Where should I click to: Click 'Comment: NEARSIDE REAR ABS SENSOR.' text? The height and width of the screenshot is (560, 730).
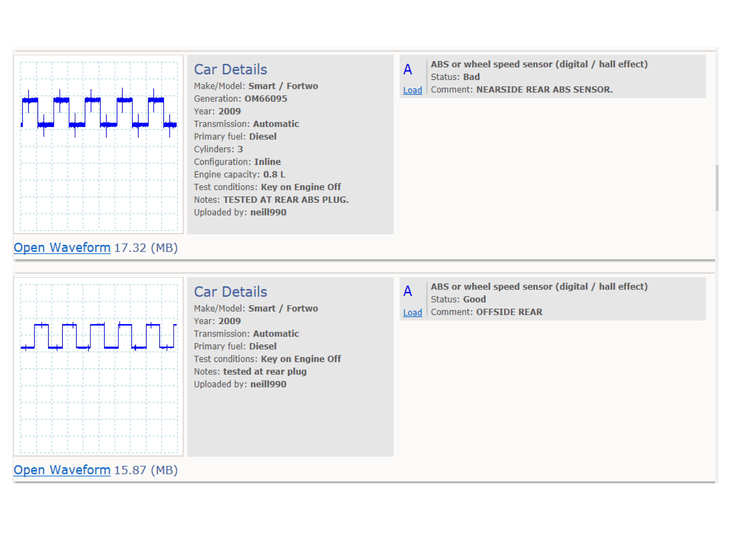(522, 90)
